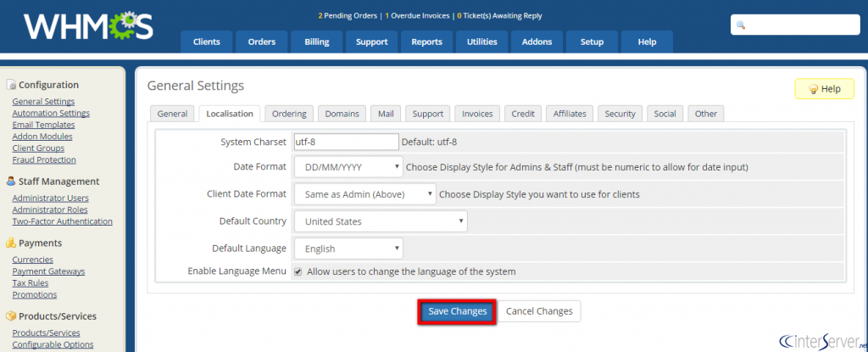Open the Reports menu

point(427,42)
